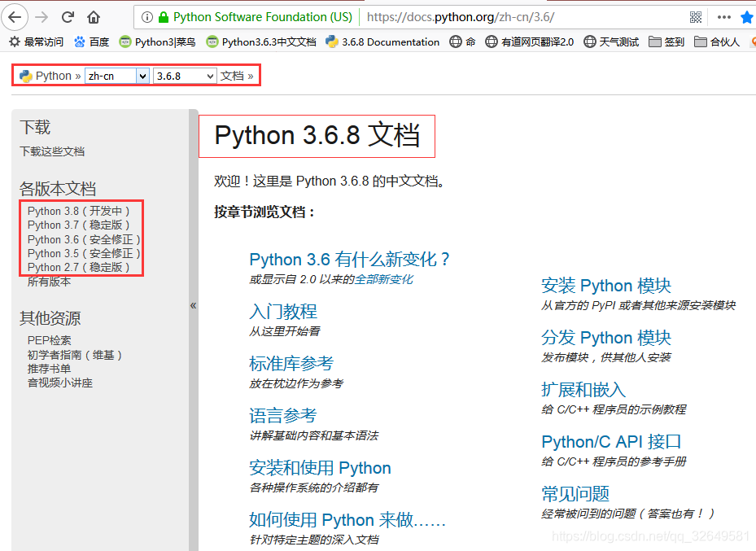Open the 3.6.8 version dropdown
Screen dimensions: 756x551
[x=184, y=75]
